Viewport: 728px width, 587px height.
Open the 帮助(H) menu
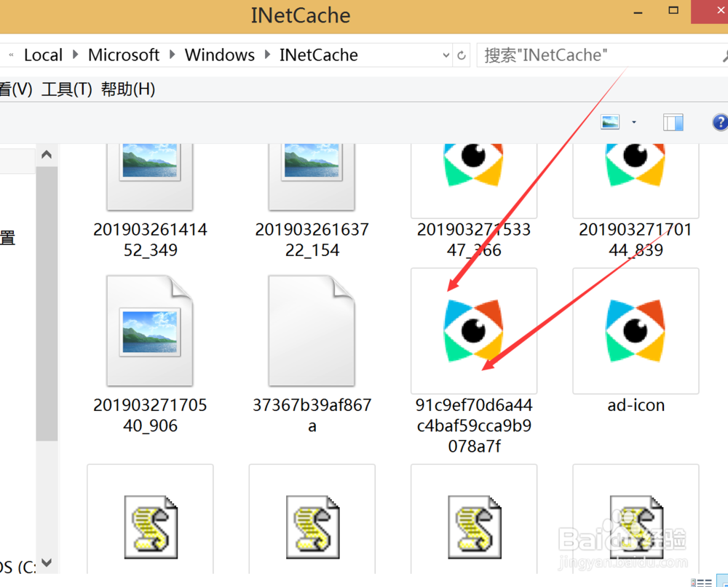click(x=128, y=89)
